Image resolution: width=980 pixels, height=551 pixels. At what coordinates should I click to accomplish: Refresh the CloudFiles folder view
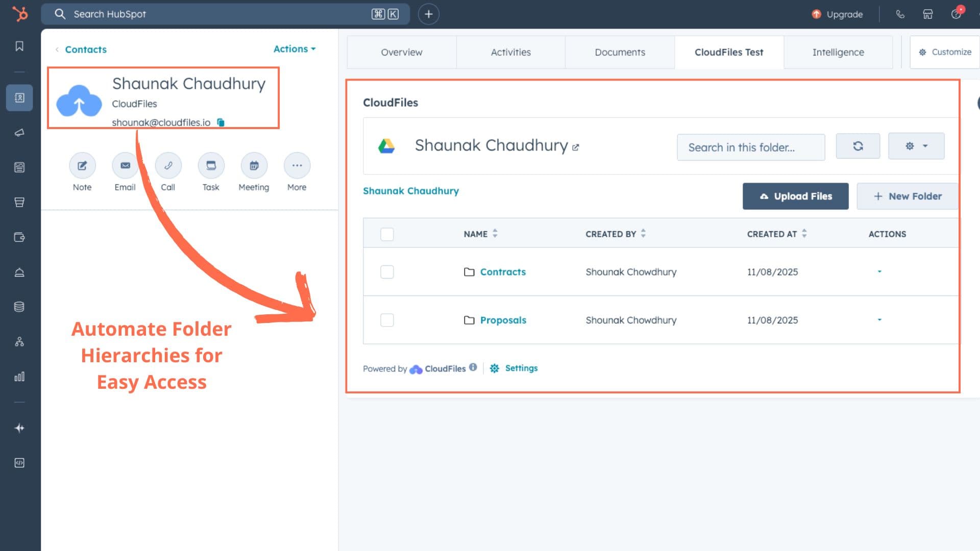pyautogui.click(x=858, y=146)
